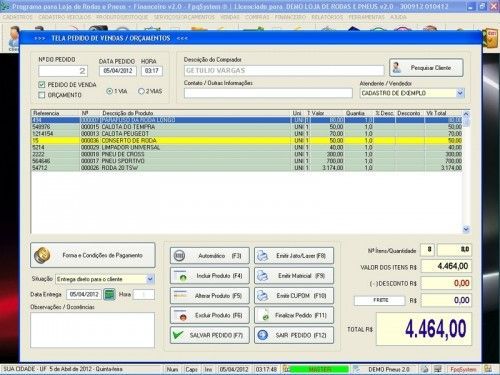Open the FINANCEIRO menu
The width and height of the screenshot is (500, 375).
pos(290,17)
